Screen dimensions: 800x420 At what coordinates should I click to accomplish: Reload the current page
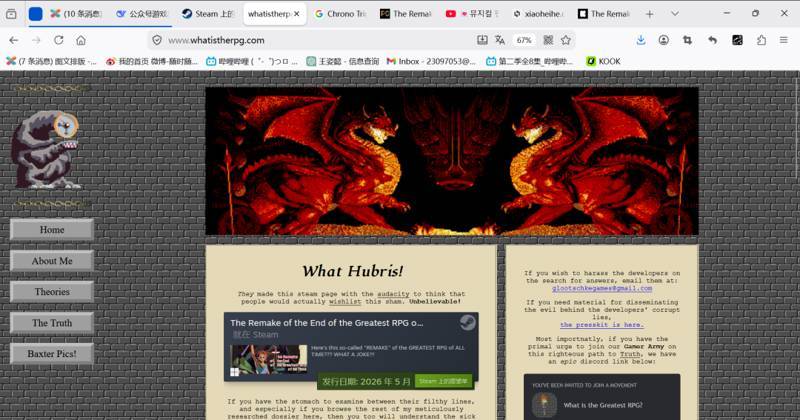[59, 40]
